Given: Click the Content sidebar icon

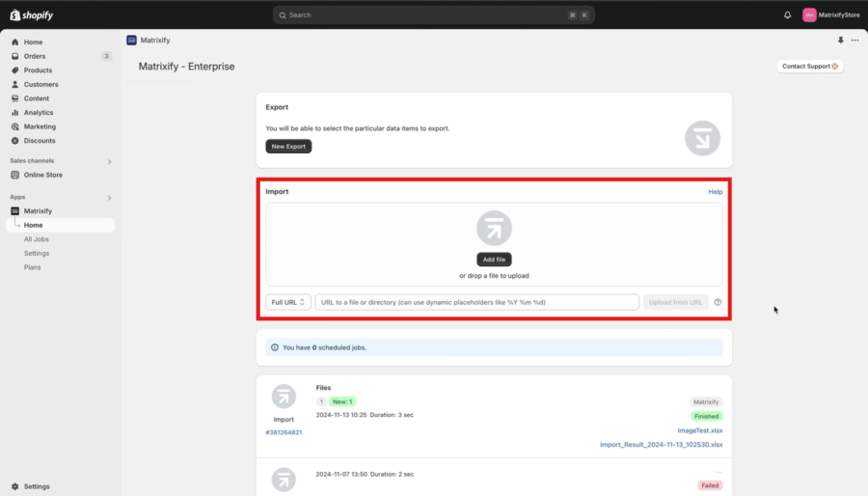Looking at the screenshot, I should coord(14,98).
